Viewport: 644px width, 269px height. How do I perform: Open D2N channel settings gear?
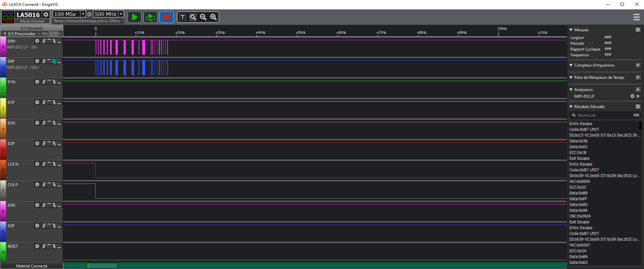coord(37,123)
